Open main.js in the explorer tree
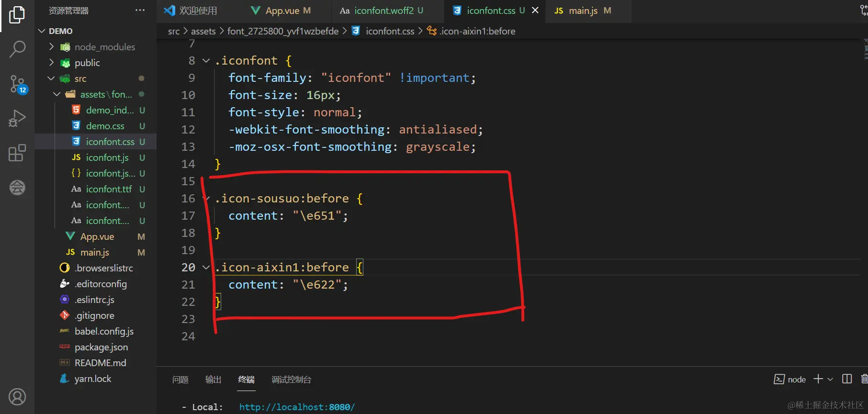 click(x=96, y=252)
